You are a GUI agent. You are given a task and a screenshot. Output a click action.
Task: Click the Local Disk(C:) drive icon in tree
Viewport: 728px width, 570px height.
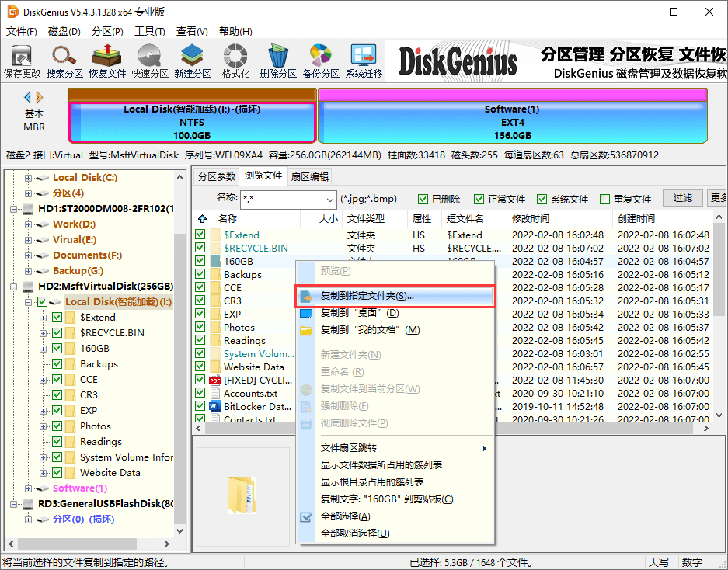click(x=43, y=178)
